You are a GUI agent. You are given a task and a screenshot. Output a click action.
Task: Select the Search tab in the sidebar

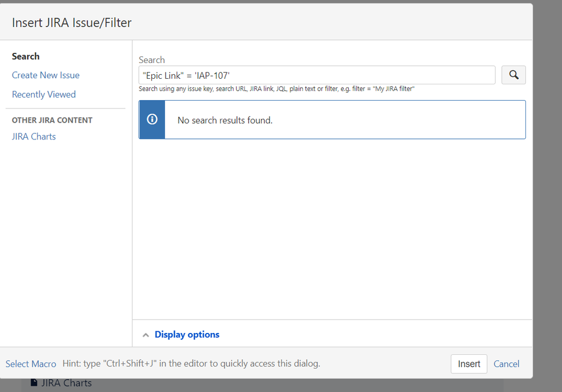click(x=26, y=56)
